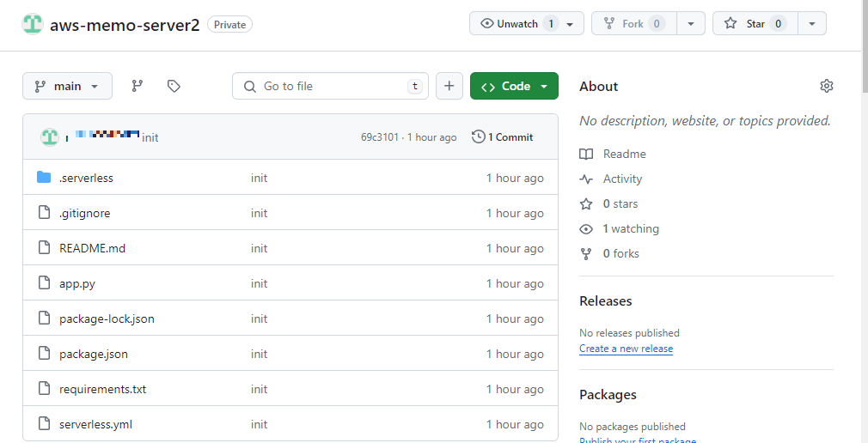This screenshot has height=443, width=868.
Task: View tags via the tag icon
Action: 174,86
